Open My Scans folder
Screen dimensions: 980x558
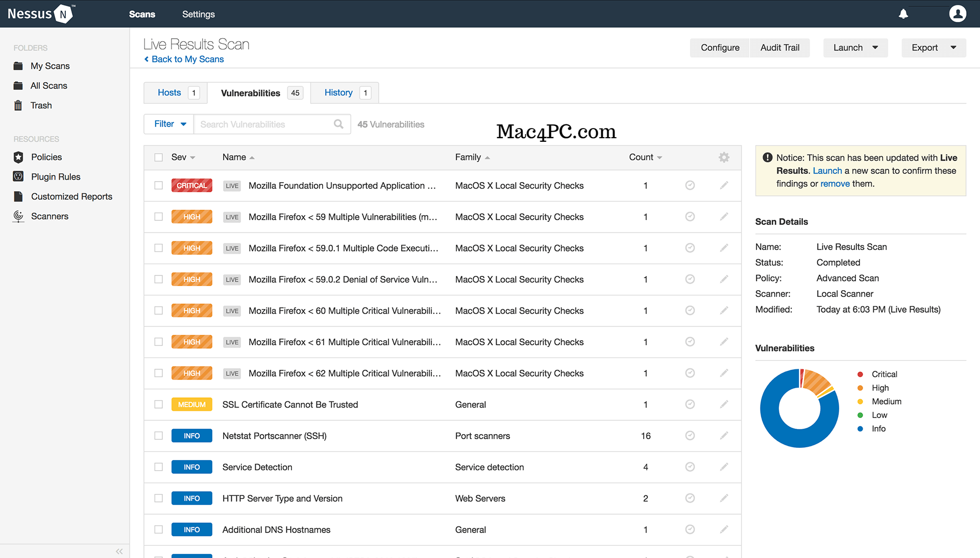click(50, 66)
